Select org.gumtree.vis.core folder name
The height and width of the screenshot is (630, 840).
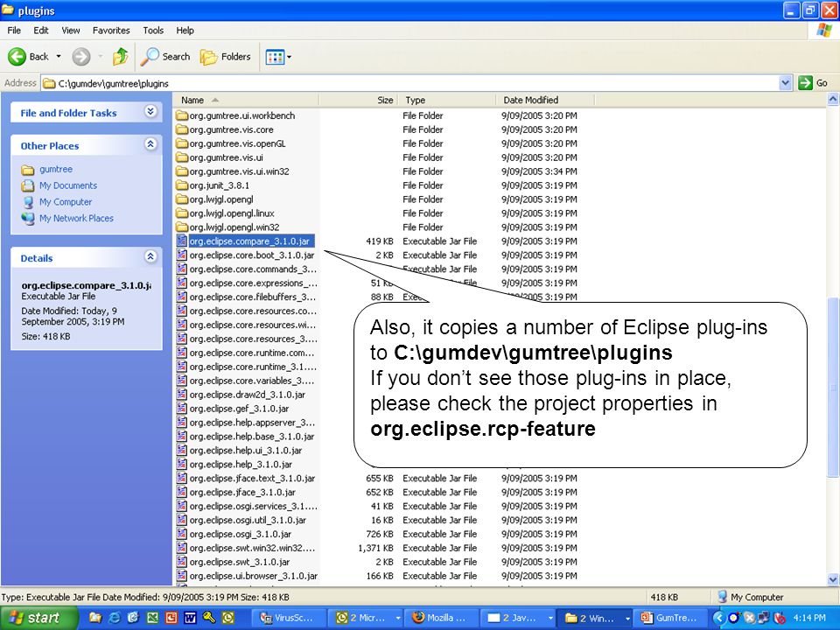click(x=231, y=129)
